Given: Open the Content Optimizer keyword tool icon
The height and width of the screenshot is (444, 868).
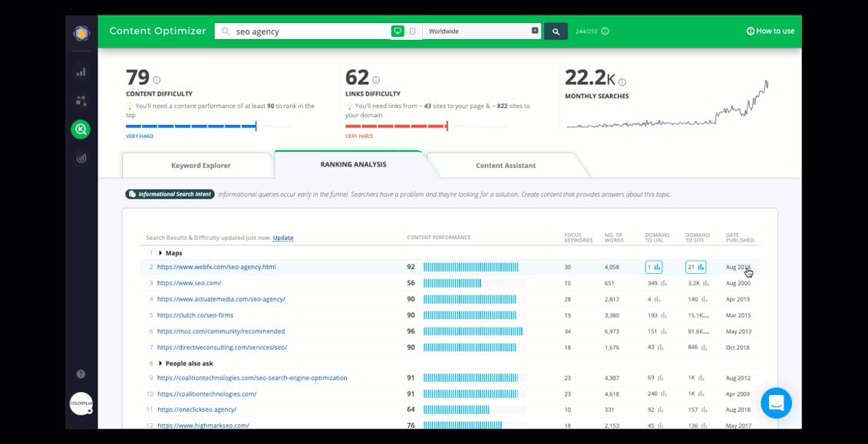Looking at the screenshot, I should 81,129.
